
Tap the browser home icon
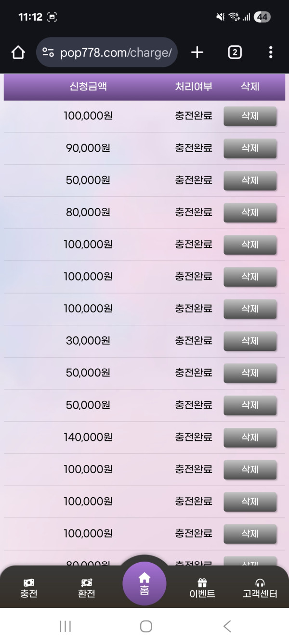[18, 52]
